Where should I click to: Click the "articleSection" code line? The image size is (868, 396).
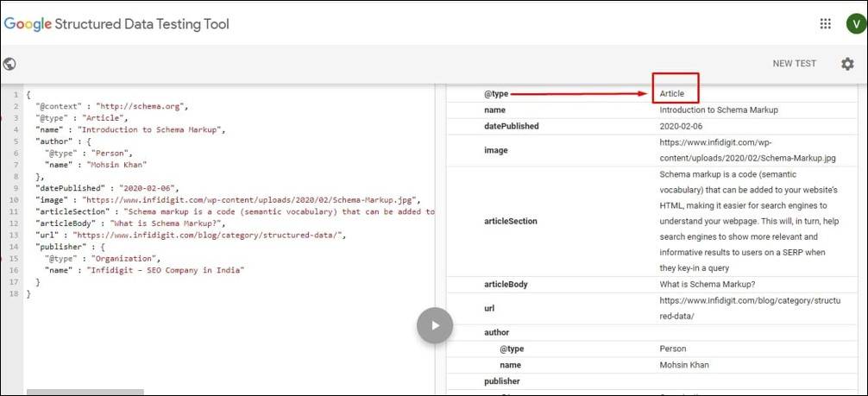(235, 211)
